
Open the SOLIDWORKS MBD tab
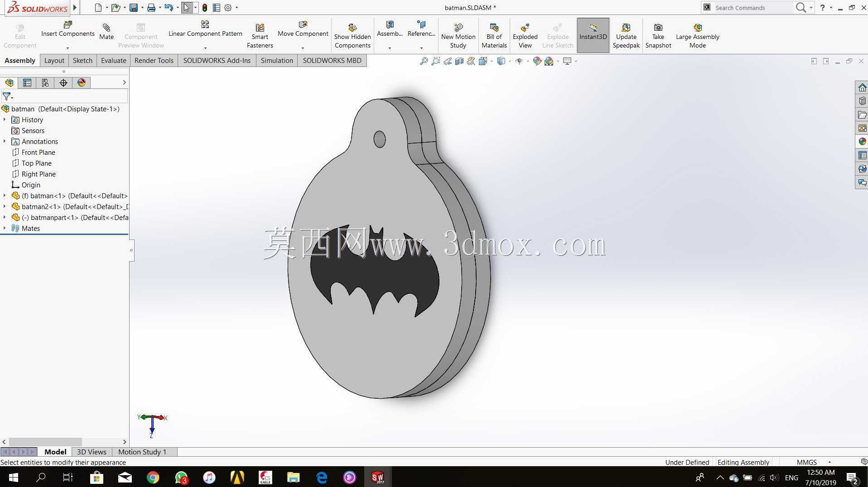[332, 61]
